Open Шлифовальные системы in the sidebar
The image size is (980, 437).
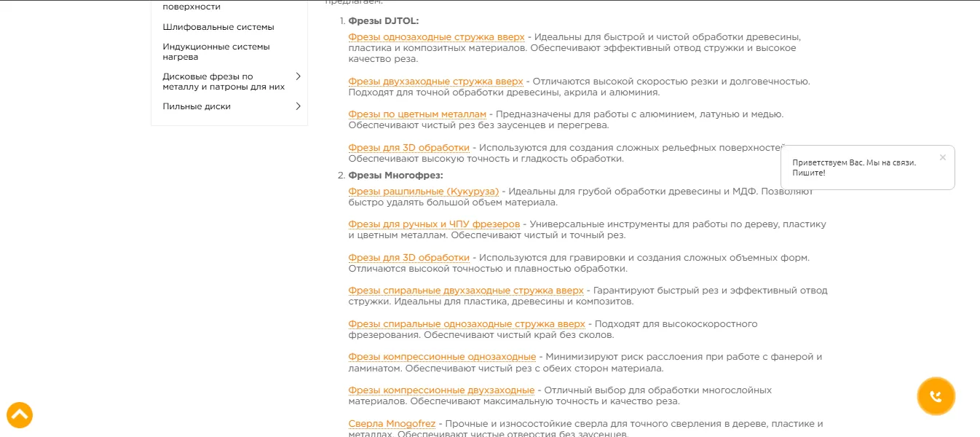point(218,27)
